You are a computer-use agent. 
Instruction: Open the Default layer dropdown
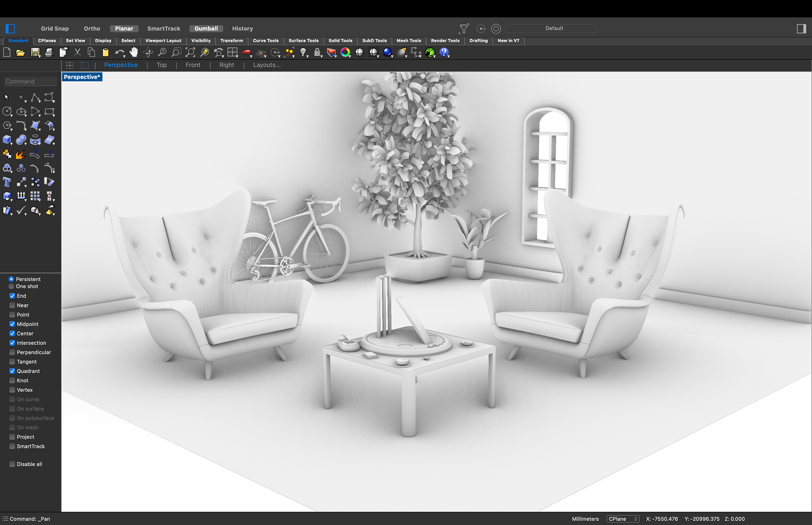coord(554,28)
